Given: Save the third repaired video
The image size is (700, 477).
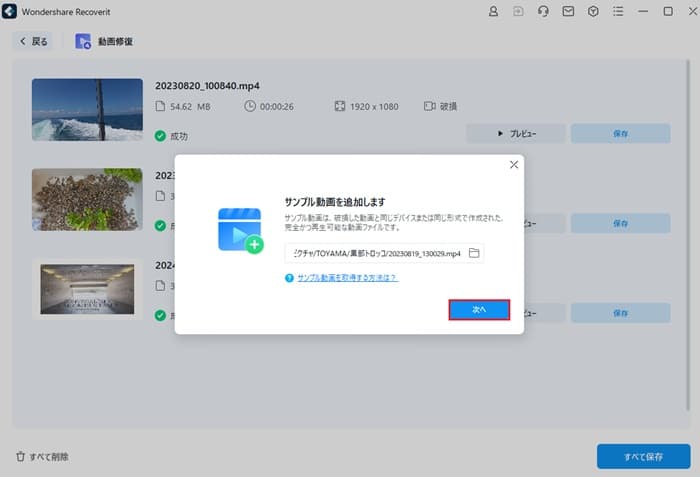Looking at the screenshot, I should click(x=621, y=313).
